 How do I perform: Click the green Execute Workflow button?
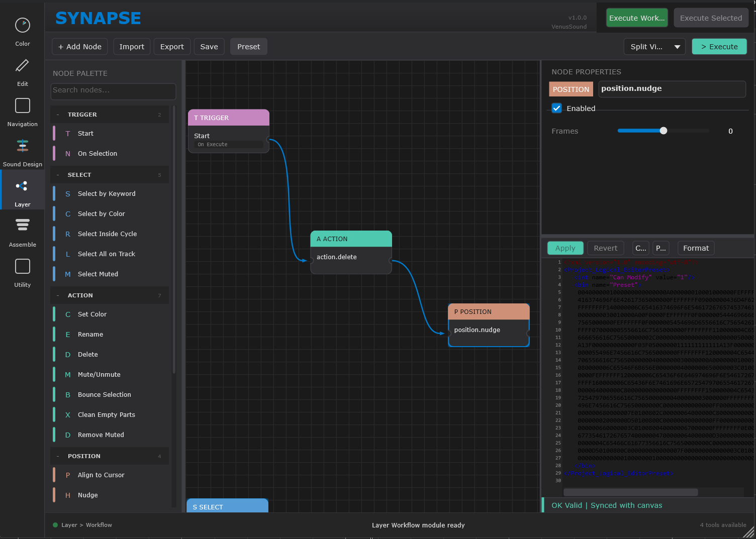pos(637,18)
